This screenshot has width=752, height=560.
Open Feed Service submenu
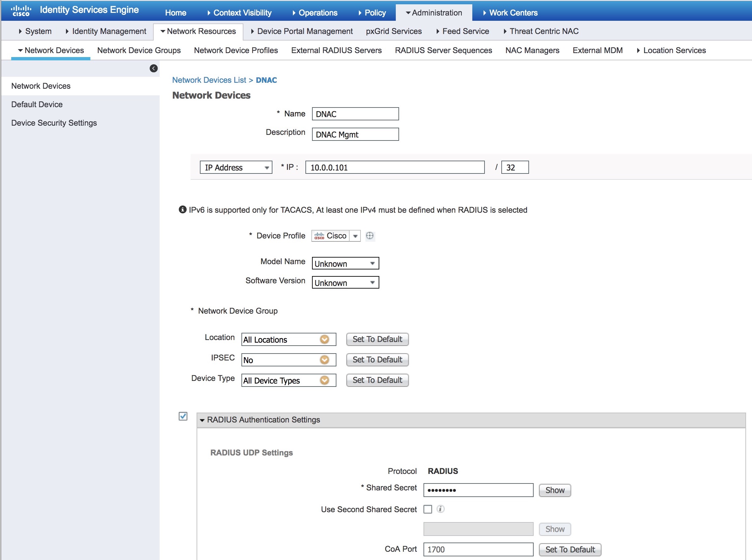pyautogui.click(x=462, y=31)
